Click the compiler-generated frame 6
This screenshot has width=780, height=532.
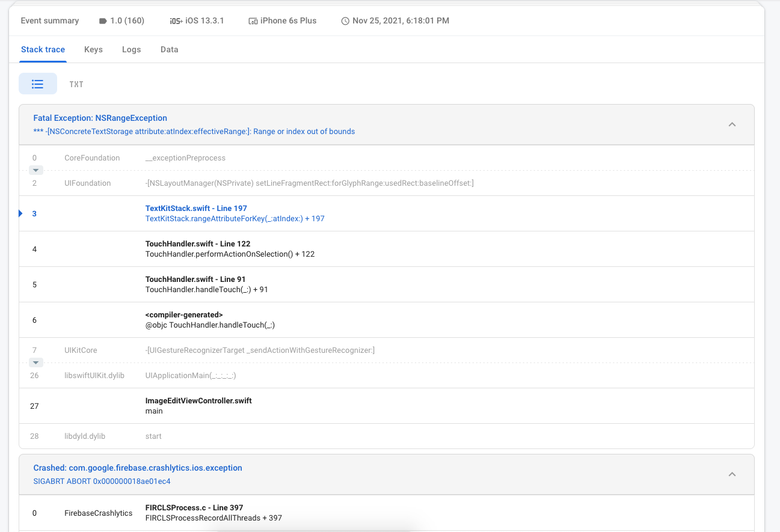(387, 320)
